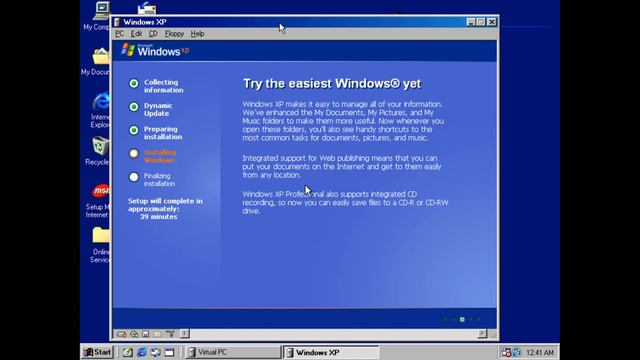The height and width of the screenshot is (360, 640).
Task: Click the Windows flag logo in setup header
Action: tap(128, 50)
